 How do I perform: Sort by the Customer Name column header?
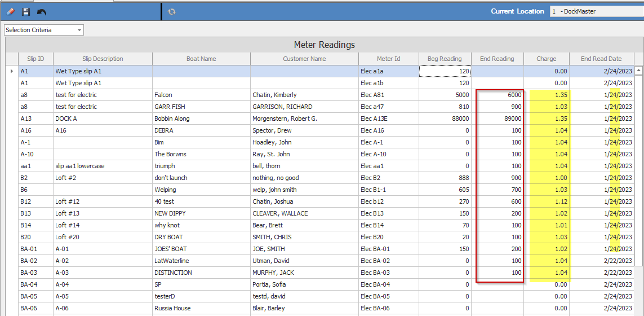click(x=304, y=59)
